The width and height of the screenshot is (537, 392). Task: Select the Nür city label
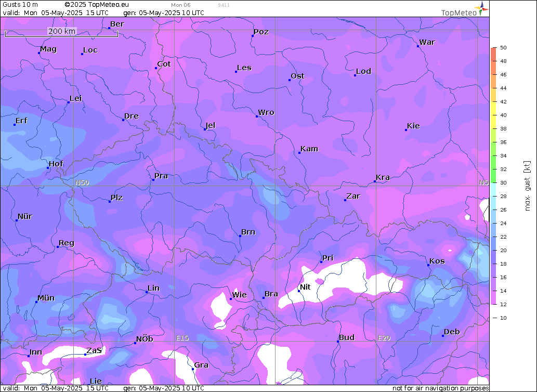click(x=25, y=216)
